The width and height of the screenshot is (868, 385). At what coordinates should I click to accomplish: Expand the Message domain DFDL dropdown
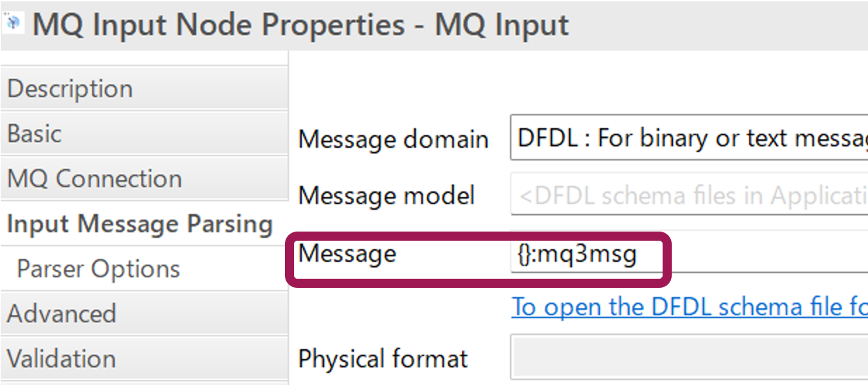click(x=689, y=138)
